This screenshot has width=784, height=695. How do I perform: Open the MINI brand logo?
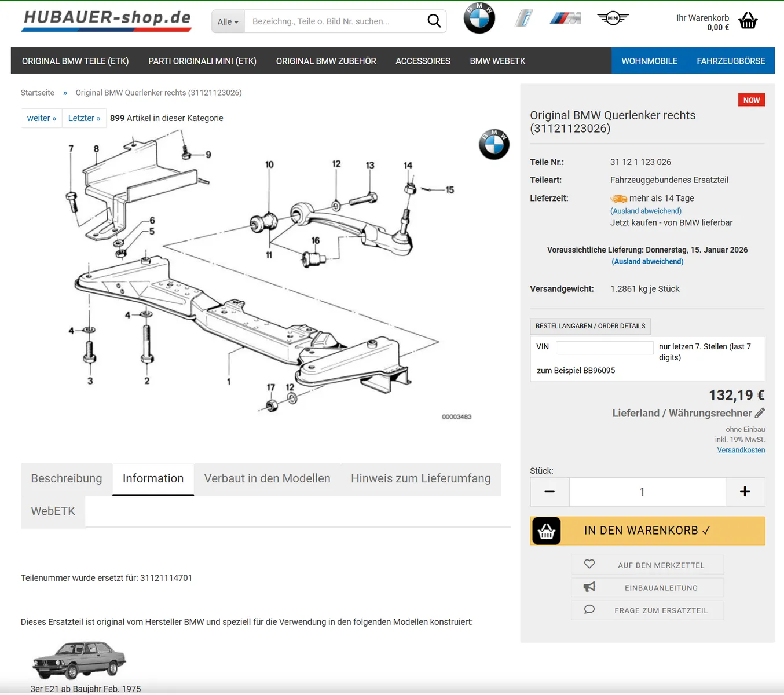[613, 19]
